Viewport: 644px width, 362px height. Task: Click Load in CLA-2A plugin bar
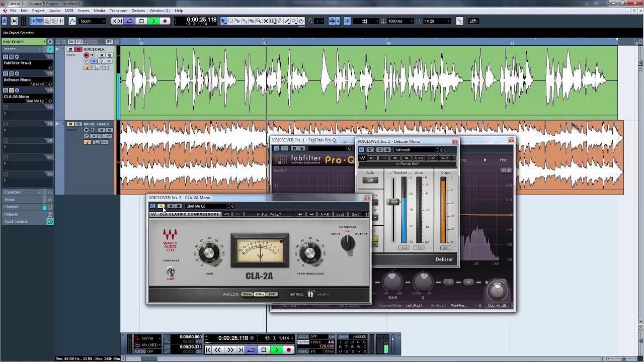point(340,215)
